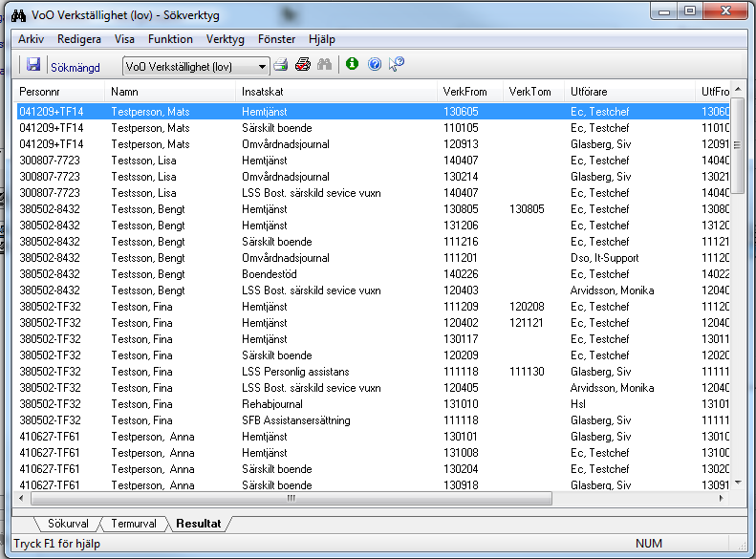
Task: Open the Fönster menu
Action: (276, 39)
